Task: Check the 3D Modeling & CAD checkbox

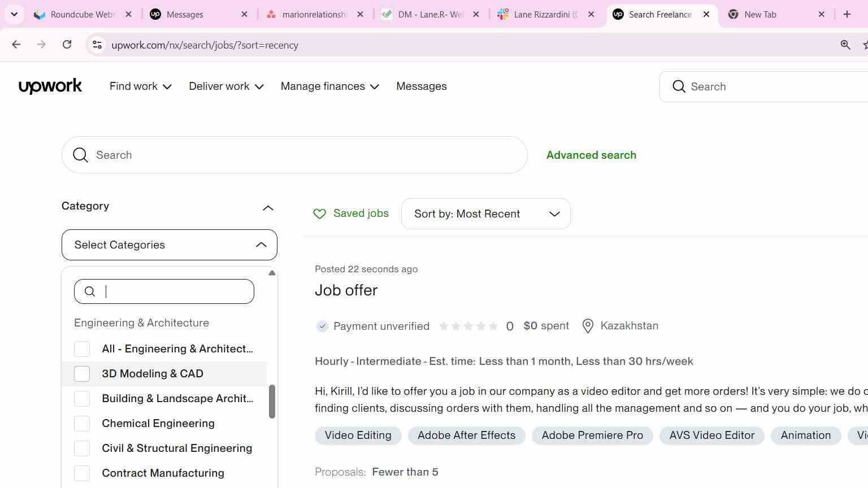Action: (x=82, y=374)
